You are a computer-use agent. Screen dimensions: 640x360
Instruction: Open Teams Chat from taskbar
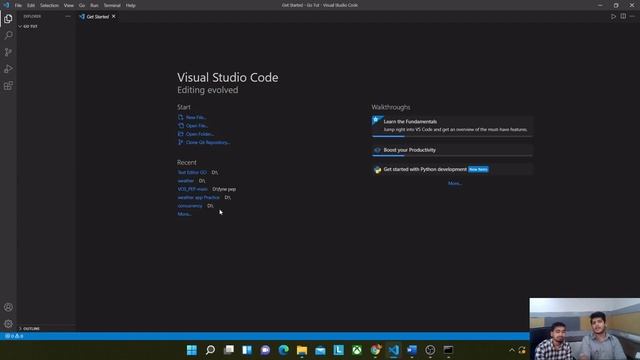point(265,350)
